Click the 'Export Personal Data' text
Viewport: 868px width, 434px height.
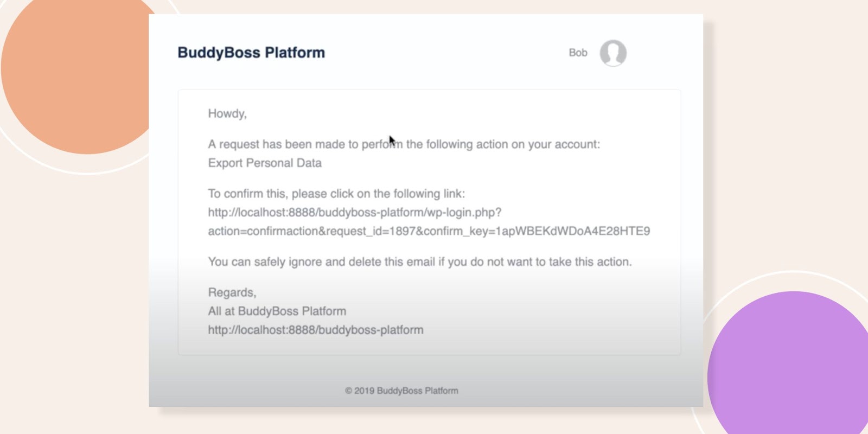tap(265, 163)
